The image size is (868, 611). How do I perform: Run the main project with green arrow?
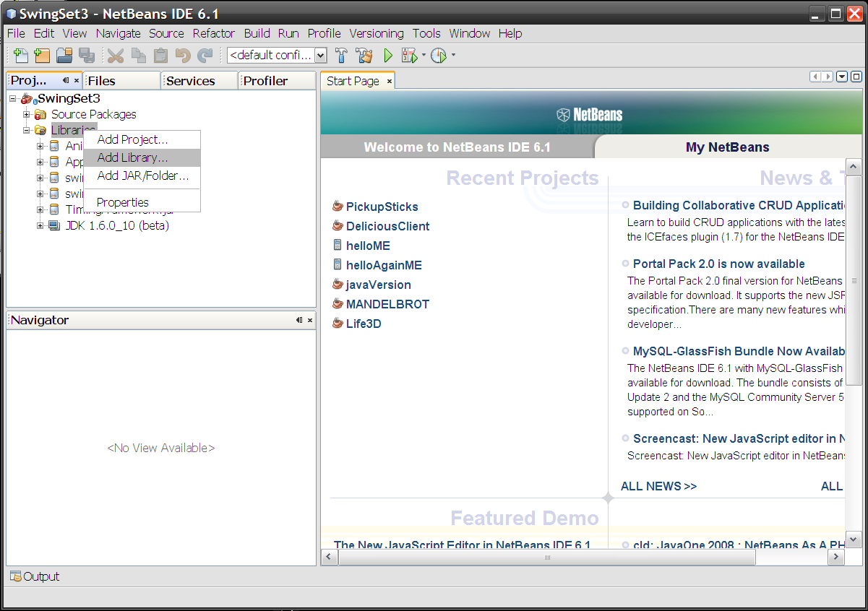[388, 56]
